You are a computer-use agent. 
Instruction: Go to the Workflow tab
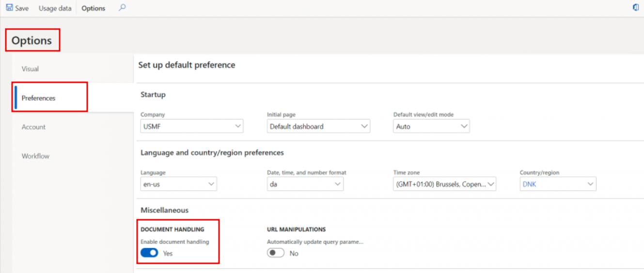[x=35, y=156]
